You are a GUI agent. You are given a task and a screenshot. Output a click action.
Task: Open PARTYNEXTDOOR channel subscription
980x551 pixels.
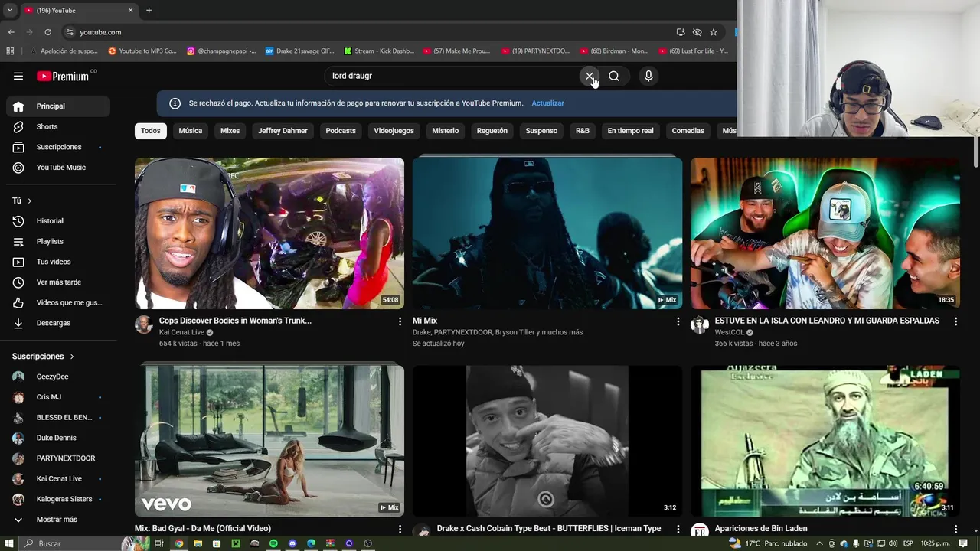tap(58, 458)
